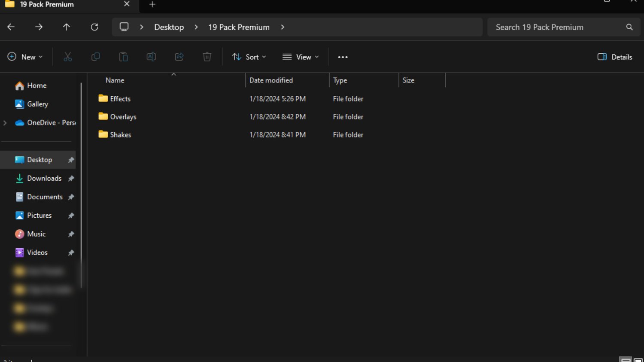Open the View dropdown menu
Screen dimensions: 644x362
[301, 57]
